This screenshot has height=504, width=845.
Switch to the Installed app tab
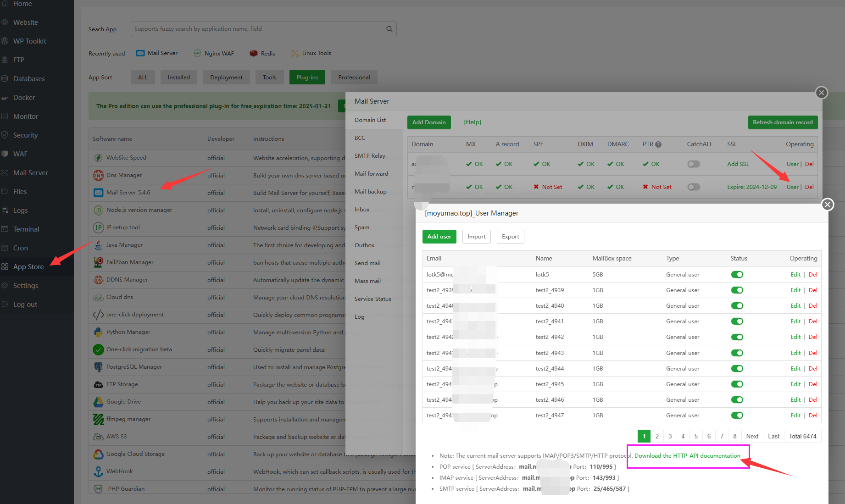[x=178, y=78]
